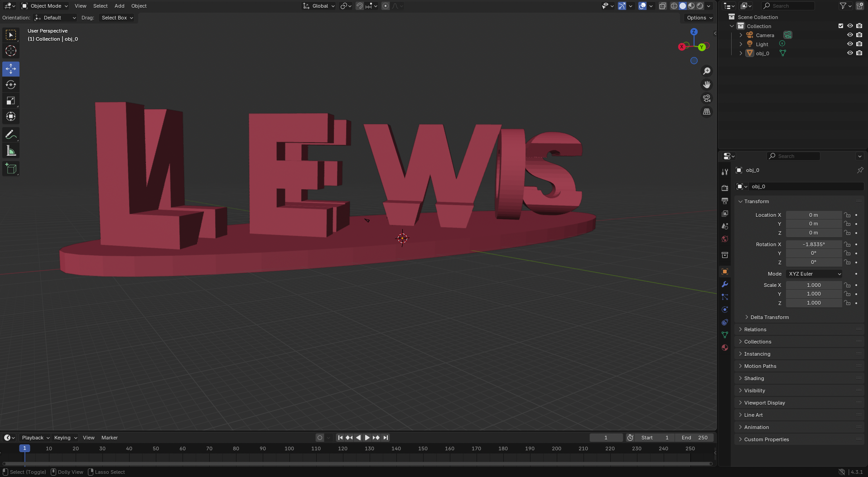Open the Default orientation dropdown
The height and width of the screenshot is (477, 868).
[55, 18]
